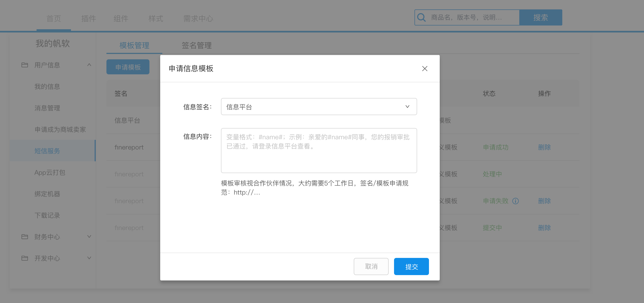Click the search magnifier icon
The height and width of the screenshot is (303, 644).
point(421,18)
